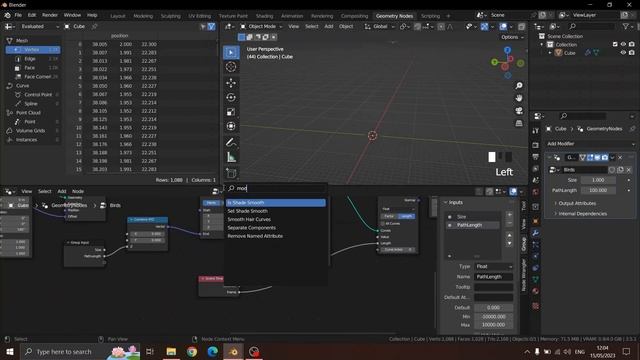The height and width of the screenshot is (360, 640).
Task: Remove the GeometryNodes modifier with its X
Action: click(x=620, y=158)
